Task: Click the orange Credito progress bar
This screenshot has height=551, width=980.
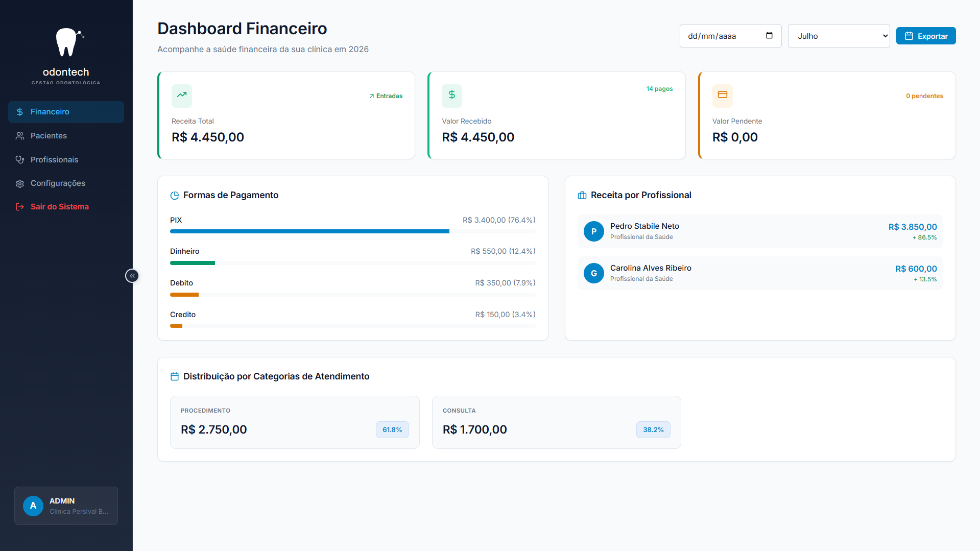Action: [176, 326]
